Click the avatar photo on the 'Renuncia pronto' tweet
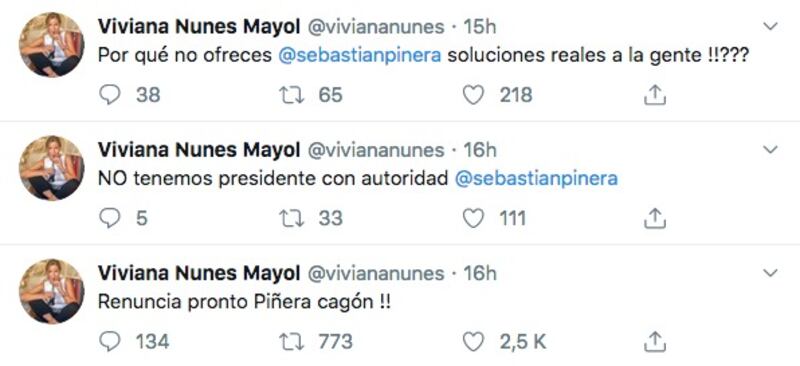 pos(52,291)
